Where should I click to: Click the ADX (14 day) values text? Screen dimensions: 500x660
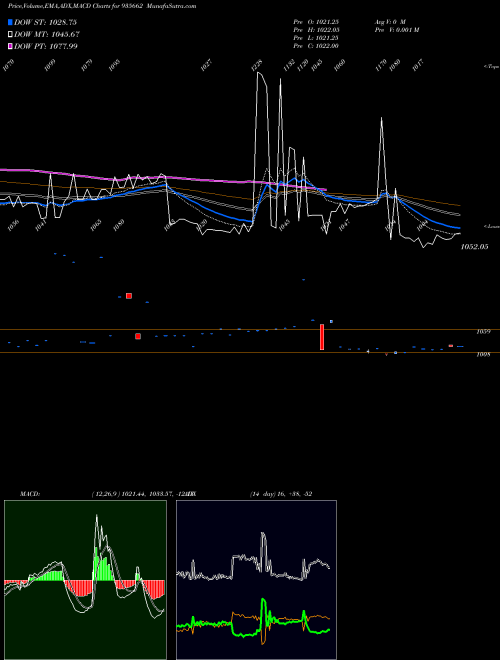pos(281,494)
